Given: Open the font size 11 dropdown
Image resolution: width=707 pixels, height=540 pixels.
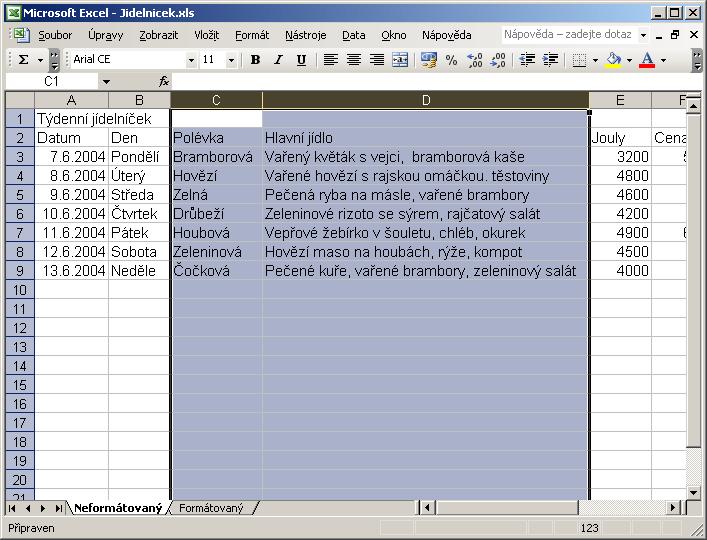Looking at the screenshot, I should (231, 60).
